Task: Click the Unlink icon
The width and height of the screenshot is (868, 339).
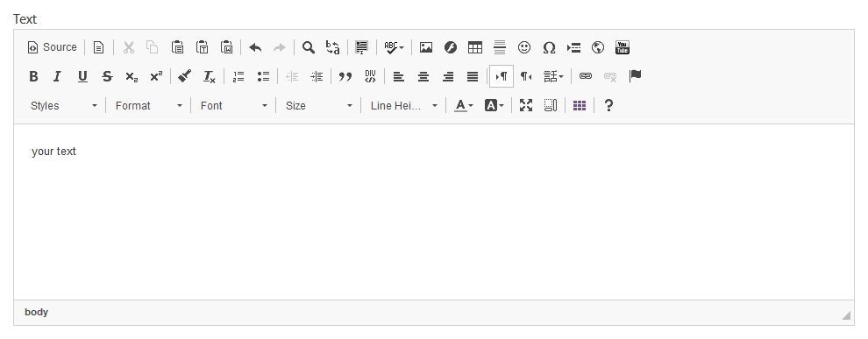Action: click(x=610, y=76)
